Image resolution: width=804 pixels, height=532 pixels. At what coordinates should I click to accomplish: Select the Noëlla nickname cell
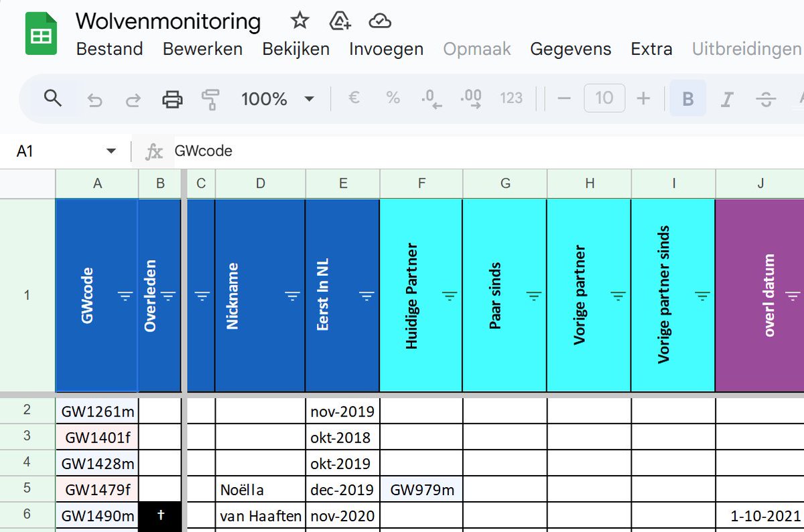260,489
